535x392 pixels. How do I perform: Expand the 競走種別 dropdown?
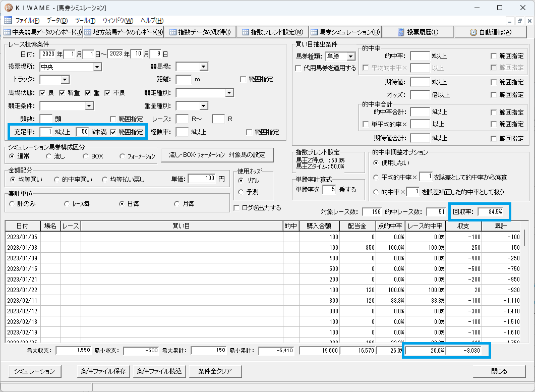pyautogui.click(x=229, y=93)
